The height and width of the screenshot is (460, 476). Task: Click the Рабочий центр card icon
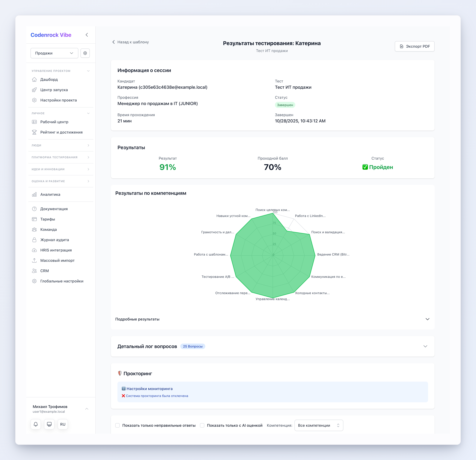click(x=34, y=122)
